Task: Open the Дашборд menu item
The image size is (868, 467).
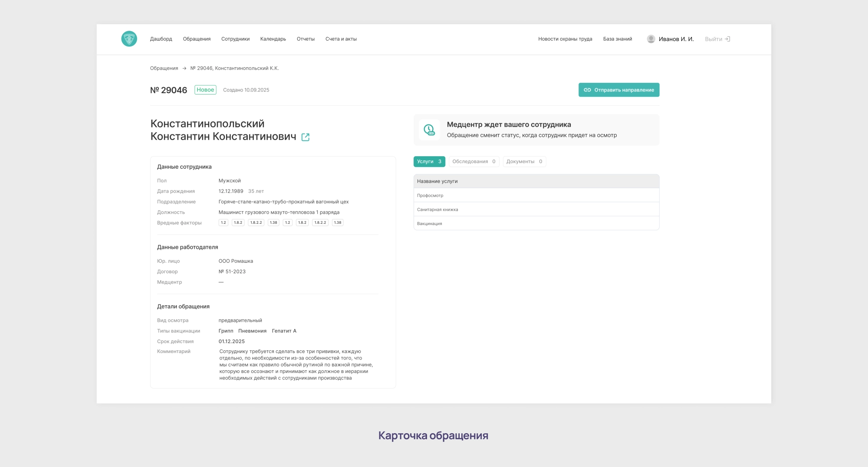Action: coord(161,39)
